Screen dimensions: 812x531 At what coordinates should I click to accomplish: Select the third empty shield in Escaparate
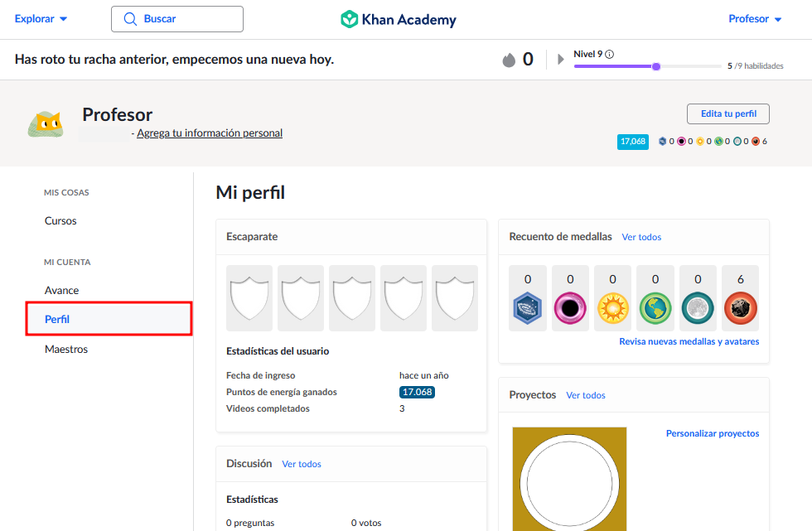[x=352, y=298]
